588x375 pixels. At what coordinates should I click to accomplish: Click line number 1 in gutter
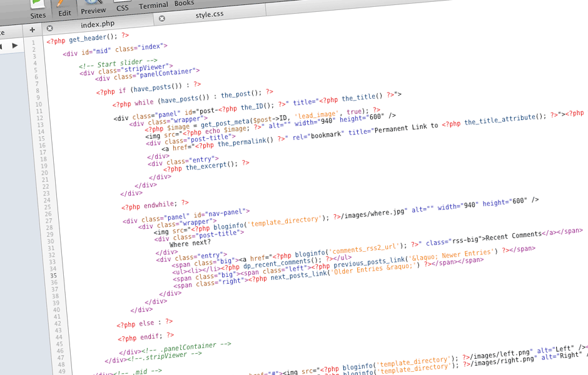(33, 43)
